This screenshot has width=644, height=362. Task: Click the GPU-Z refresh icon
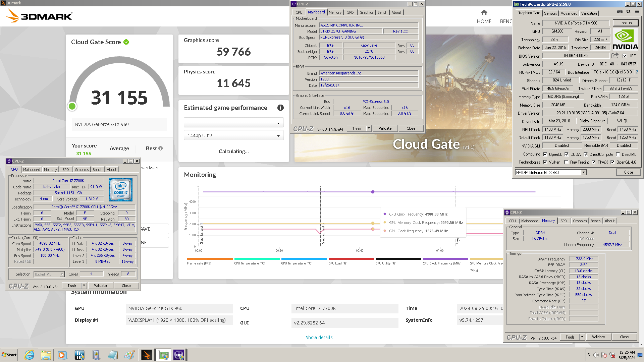pos(629,11)
